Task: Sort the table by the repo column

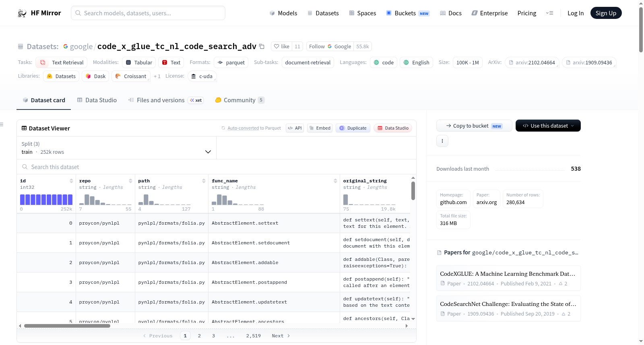Action: click(x=130, y=181)
